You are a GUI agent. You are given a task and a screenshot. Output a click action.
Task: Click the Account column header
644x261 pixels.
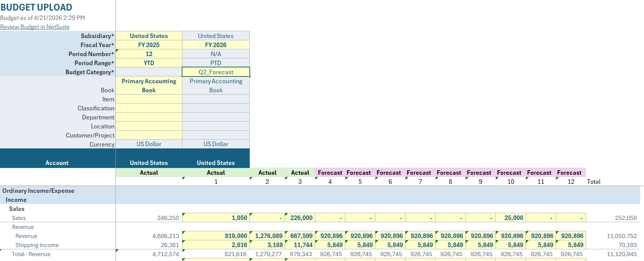tap(57, 163)
